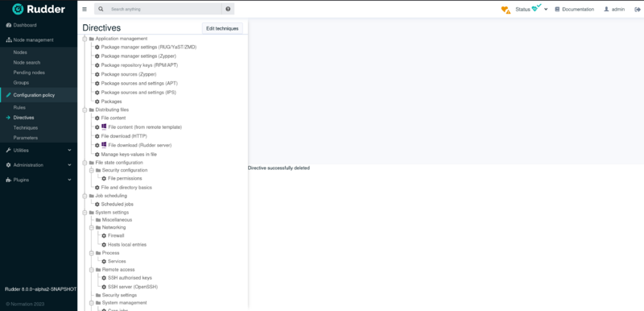Click folder icon of Security settings
The width and height of the screenshot is (644, 311).
pos(98,296)
